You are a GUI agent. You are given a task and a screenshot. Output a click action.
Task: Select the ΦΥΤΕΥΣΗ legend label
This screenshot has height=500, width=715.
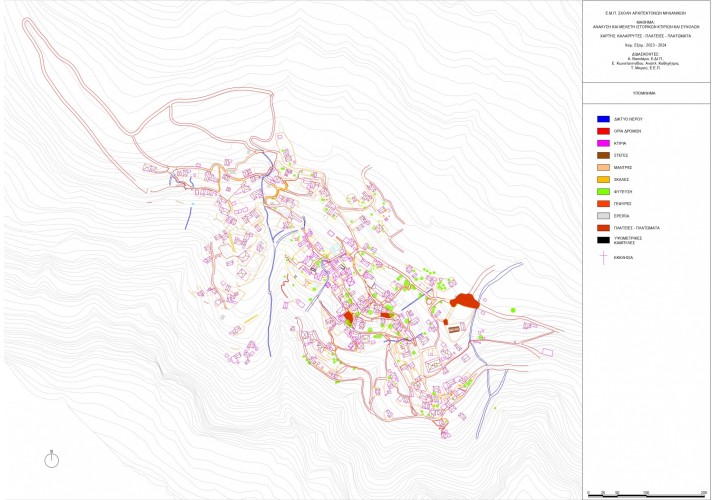tap(622, 192)
